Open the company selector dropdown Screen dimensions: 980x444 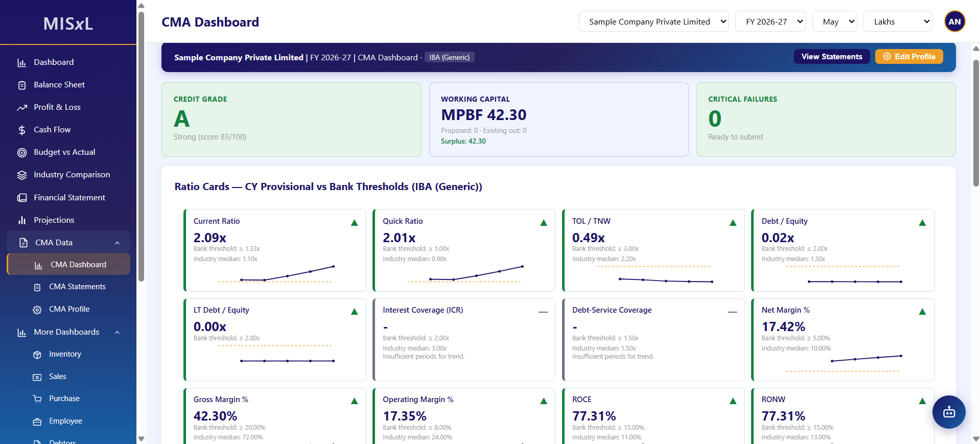(x=654, y=21)
